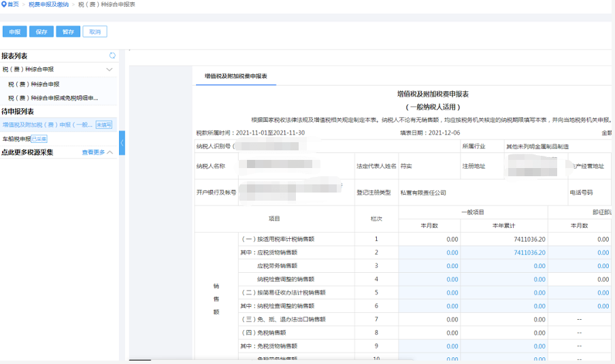This screenshot has width=615, height=364.
Task: Click the (三)免、抵、退办法出口销售额 label
Action: click(284, 319)
